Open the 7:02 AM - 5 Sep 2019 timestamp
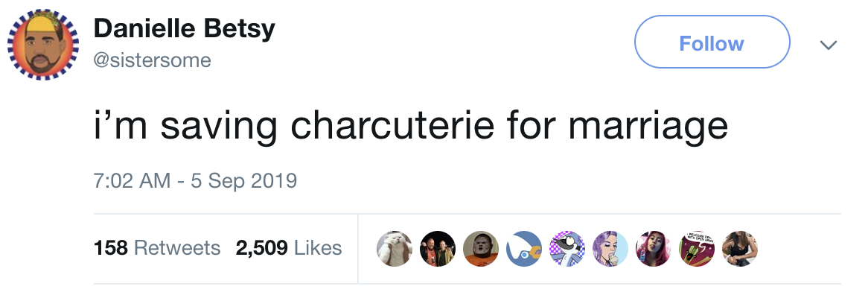 195,181
